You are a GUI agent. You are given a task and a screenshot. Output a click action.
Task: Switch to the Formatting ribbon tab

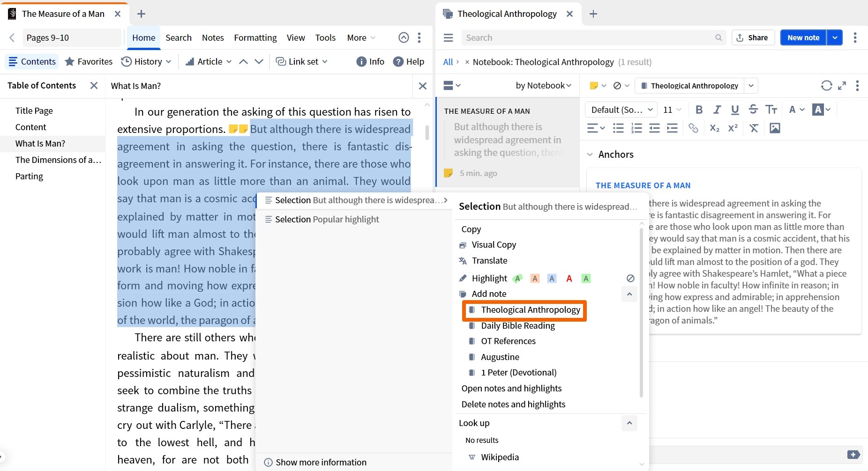255,38
